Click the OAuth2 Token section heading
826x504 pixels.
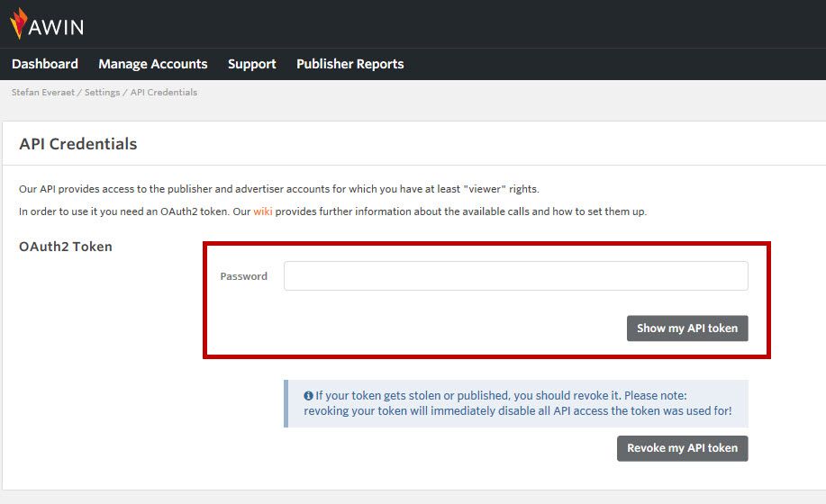pos(66,247)
